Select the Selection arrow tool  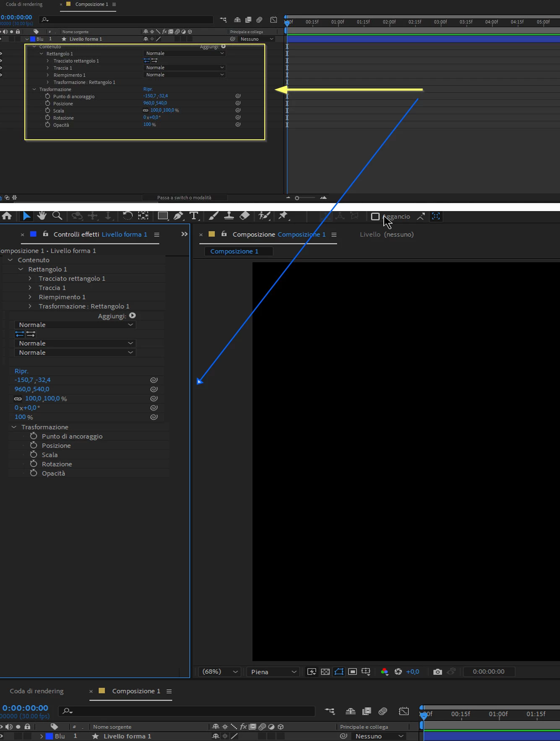click(26, 216)
